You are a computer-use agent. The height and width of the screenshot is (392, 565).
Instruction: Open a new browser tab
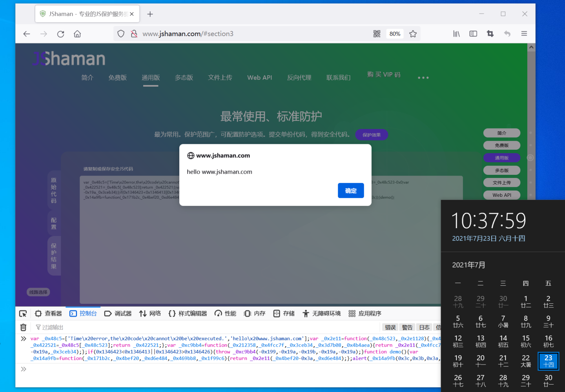pyautogui.click(x=150, y=14)
